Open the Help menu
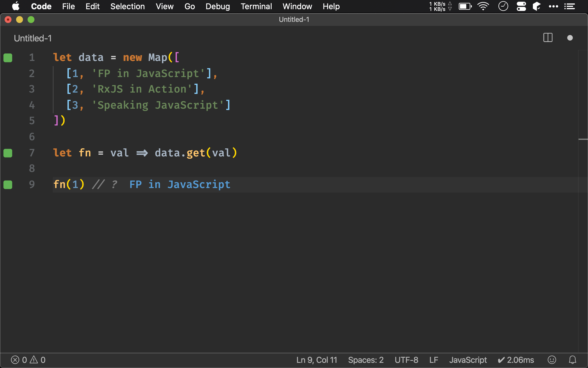 331,6
